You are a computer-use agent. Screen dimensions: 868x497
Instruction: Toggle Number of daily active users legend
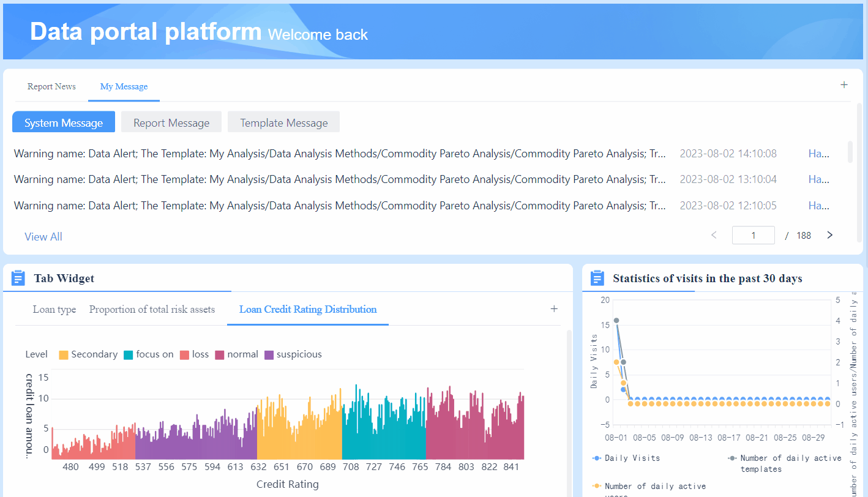click(649, 490)
